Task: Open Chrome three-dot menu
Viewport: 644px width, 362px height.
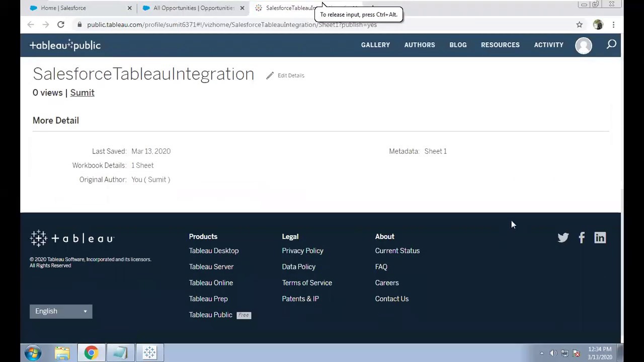Action: 613,25
